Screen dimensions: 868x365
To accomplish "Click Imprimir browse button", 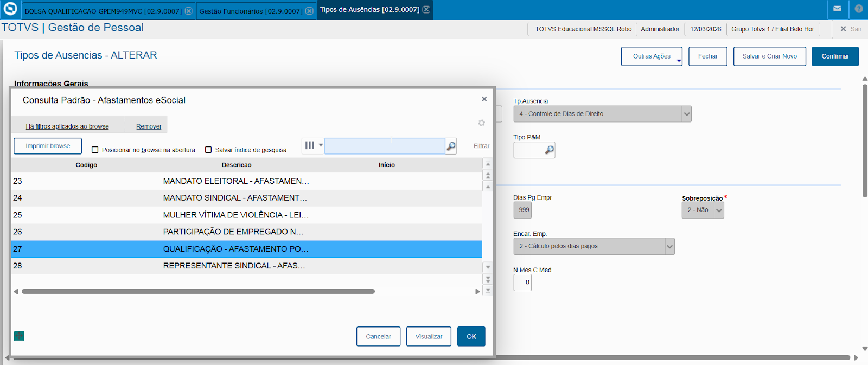I will tap(48, 146).
